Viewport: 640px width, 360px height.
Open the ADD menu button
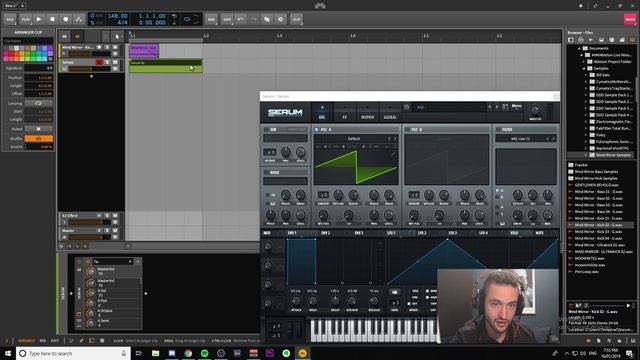[211, 19]
